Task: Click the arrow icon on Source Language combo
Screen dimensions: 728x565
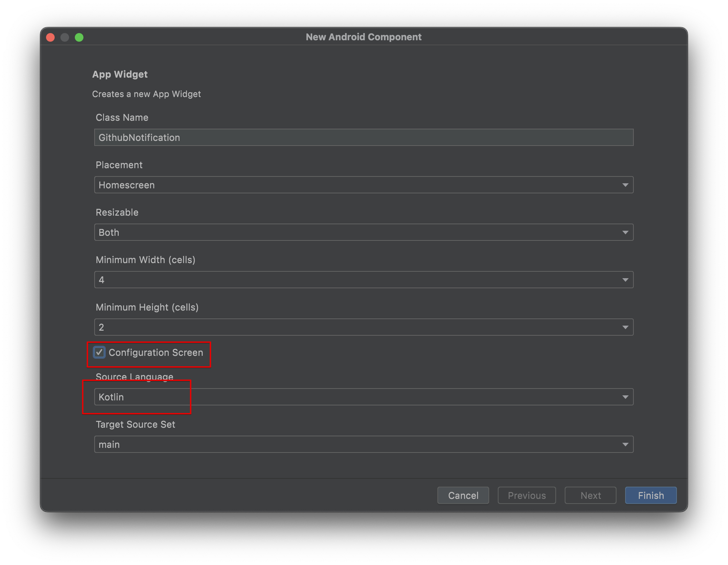Action: pyautogui.click(x=625, y=397)
